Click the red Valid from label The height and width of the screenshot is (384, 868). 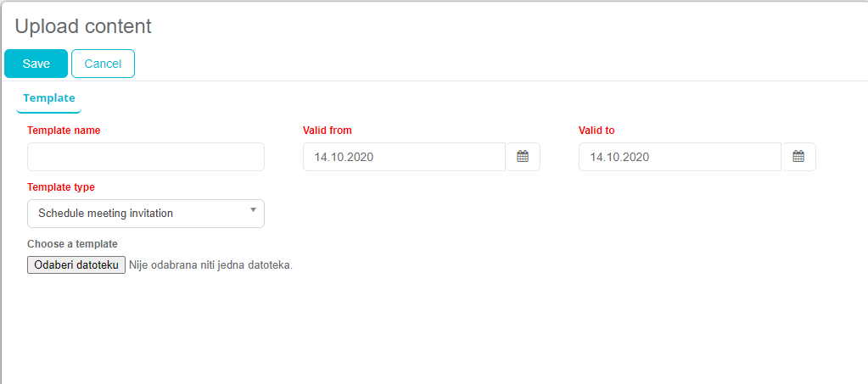pyautogui.click(x=328, y=131)
